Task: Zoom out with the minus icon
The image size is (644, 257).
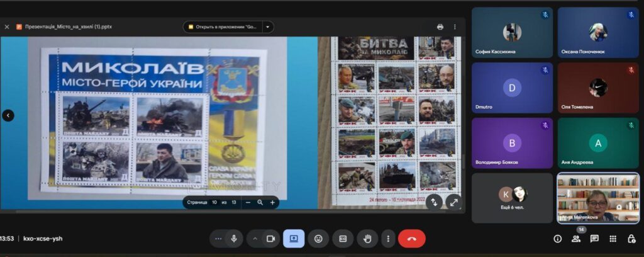Action: coord(248,202)
